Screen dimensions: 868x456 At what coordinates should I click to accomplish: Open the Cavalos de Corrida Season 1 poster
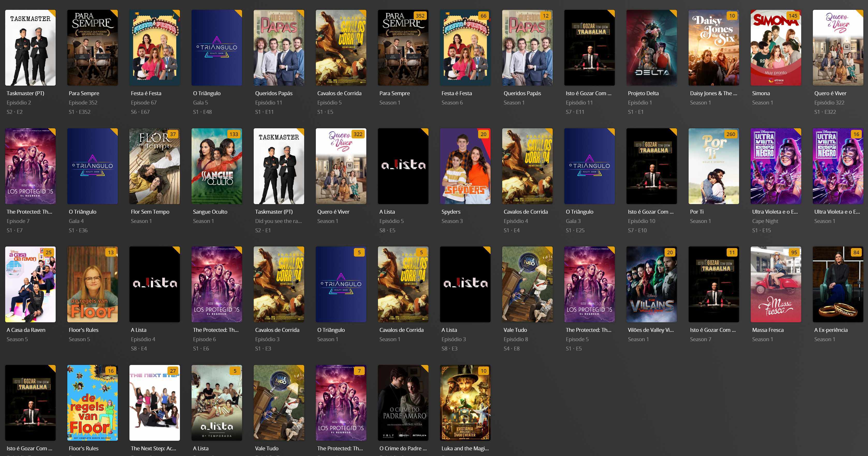tap(403, 284)
